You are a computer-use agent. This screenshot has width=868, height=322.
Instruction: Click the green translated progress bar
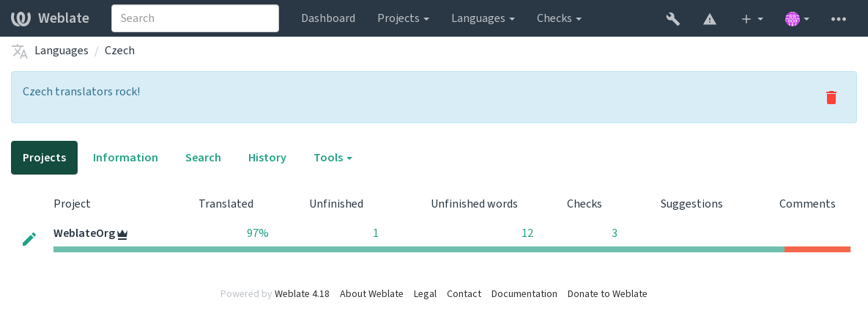(x=419, y=249)
